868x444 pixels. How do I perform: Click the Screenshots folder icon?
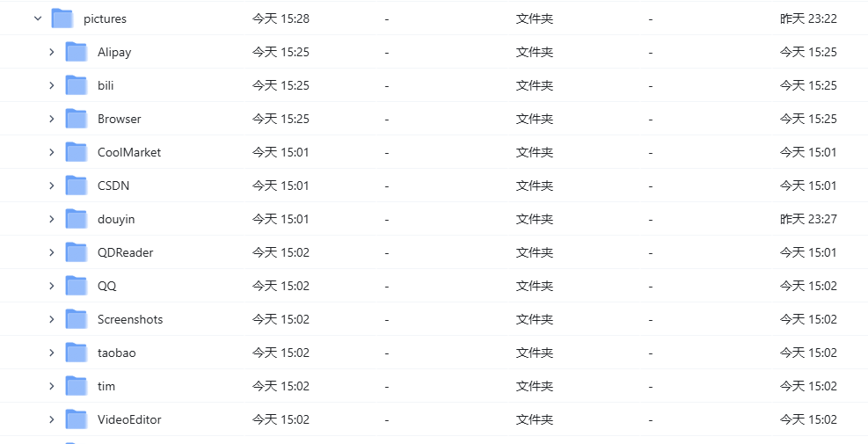click(x=77, y=319)
